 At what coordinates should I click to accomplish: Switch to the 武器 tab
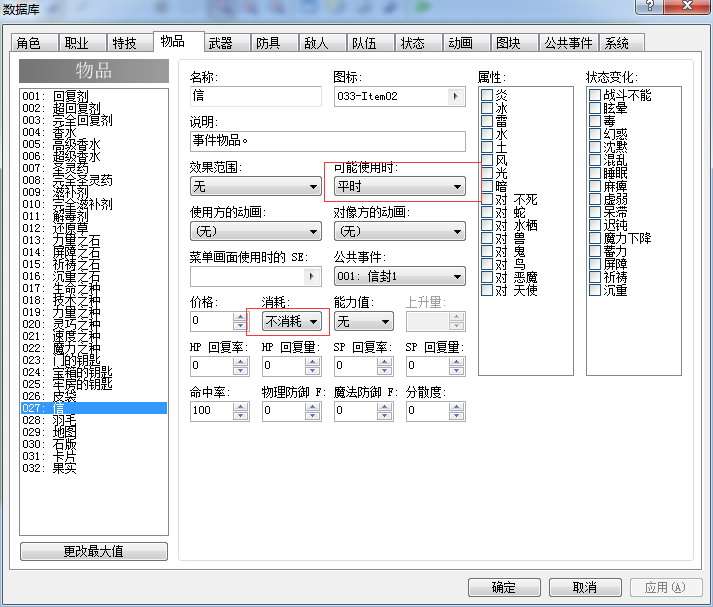pyautogui.click(x=226, y=43)
